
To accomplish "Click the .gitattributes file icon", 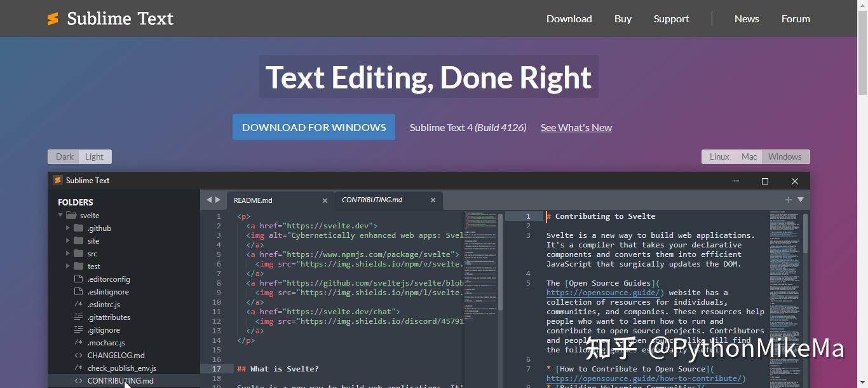I will click(79, 317).
